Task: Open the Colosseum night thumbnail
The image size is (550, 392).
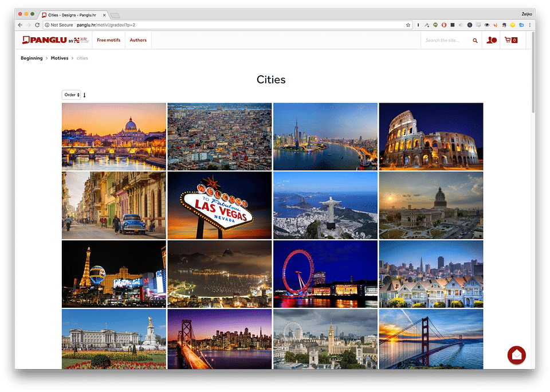Action: [431, 136]
